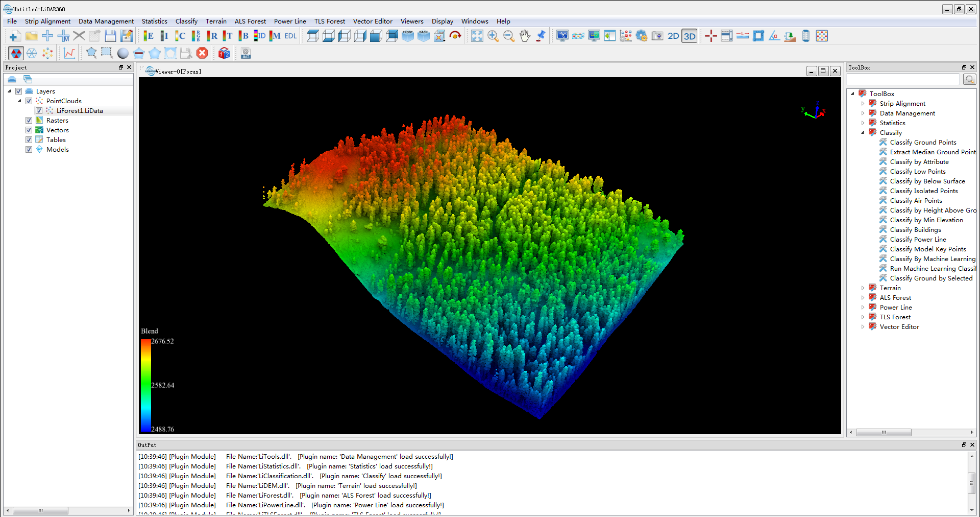Collapse the ToolBox root node
The height and width of the screenshot is (517, 980).
coord(852,94)
